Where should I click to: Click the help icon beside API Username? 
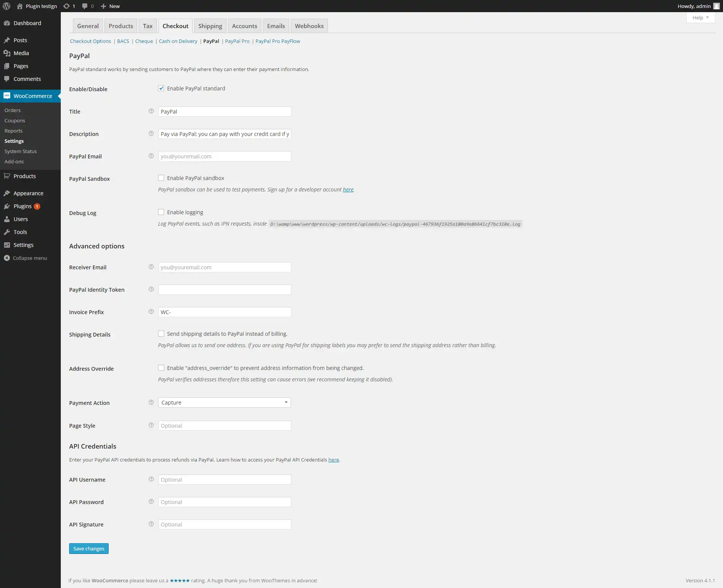[x=151, y=479]
